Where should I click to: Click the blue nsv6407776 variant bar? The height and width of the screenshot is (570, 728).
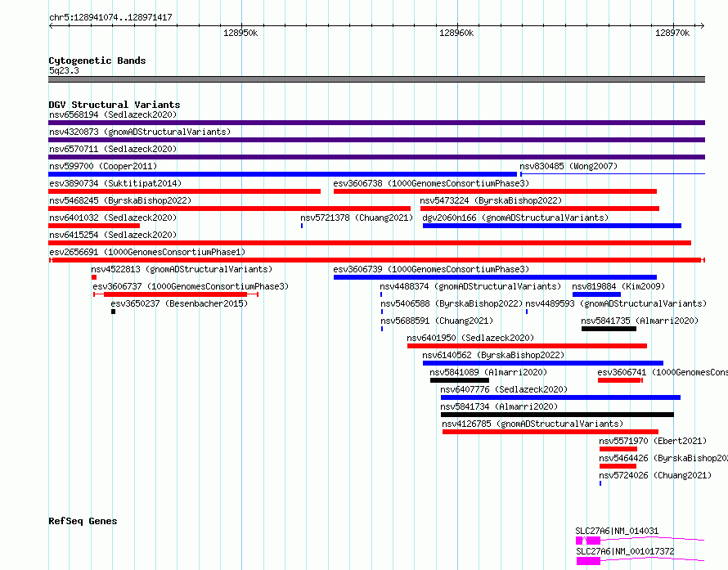click(x=560, y=397)
